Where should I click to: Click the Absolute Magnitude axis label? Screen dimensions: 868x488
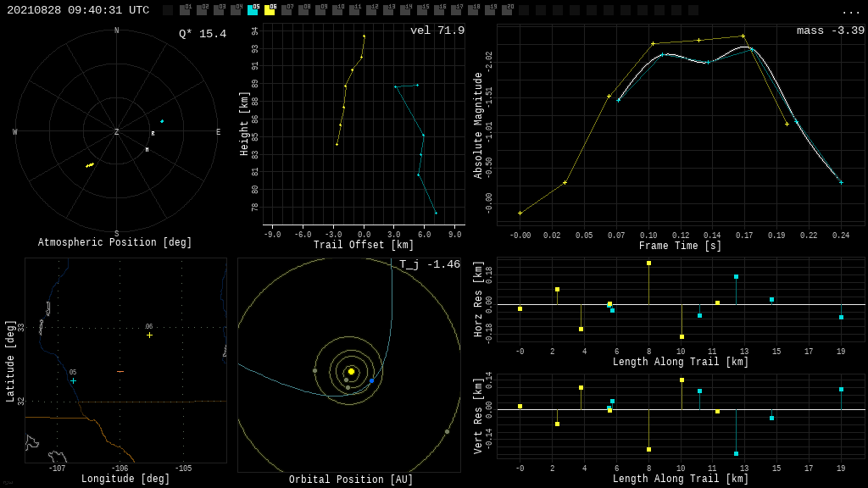click(x=478, y=125)
